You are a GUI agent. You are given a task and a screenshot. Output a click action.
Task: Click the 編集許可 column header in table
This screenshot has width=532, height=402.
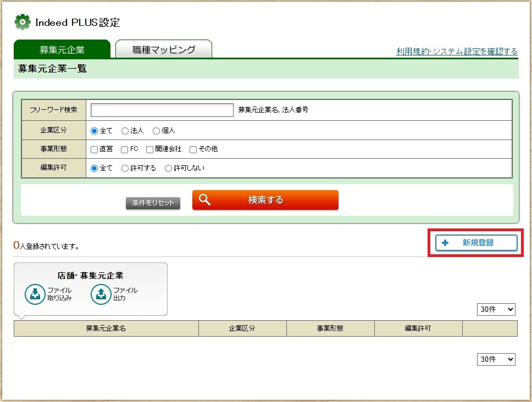tap(418, 328)
